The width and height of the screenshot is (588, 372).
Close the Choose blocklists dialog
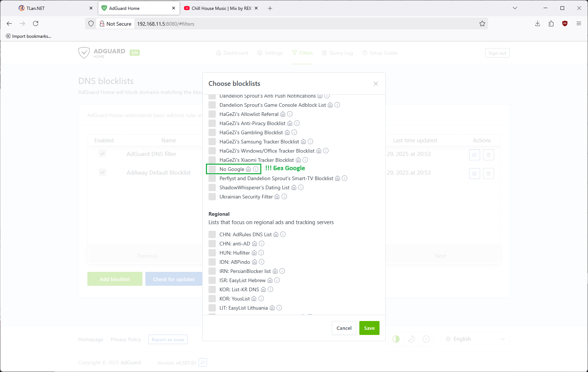coord(375,84)
